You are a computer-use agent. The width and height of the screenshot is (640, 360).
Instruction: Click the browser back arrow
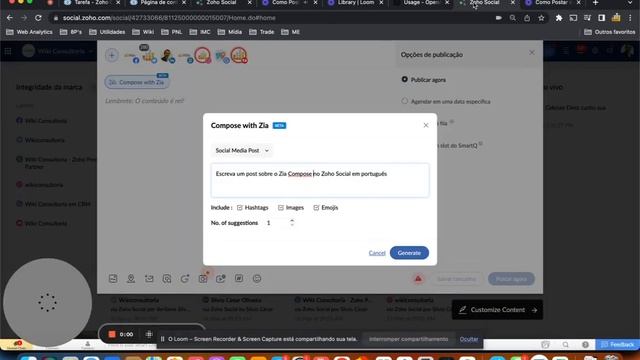10,18
